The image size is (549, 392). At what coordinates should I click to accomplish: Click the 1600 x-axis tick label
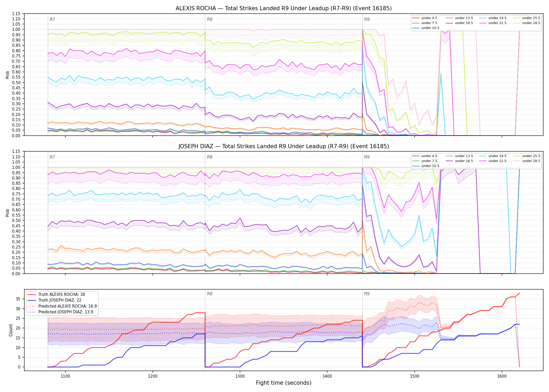click(502, 376)
